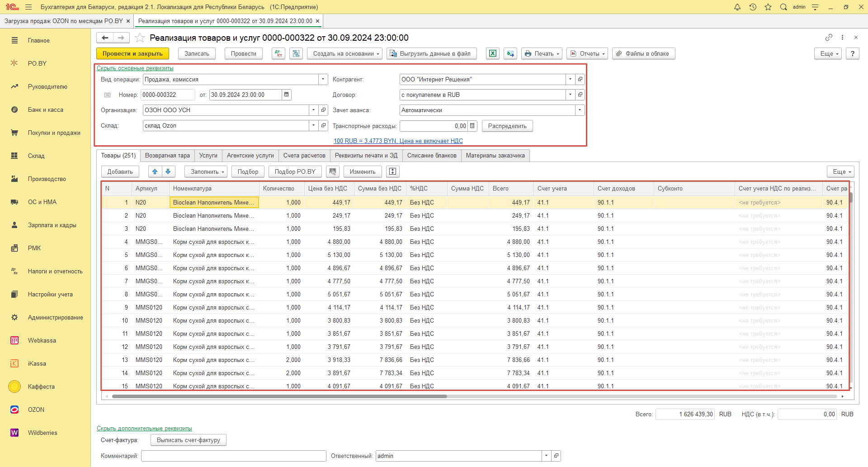Click the currency rate link 100 RUB

click(x=398, y=141)
